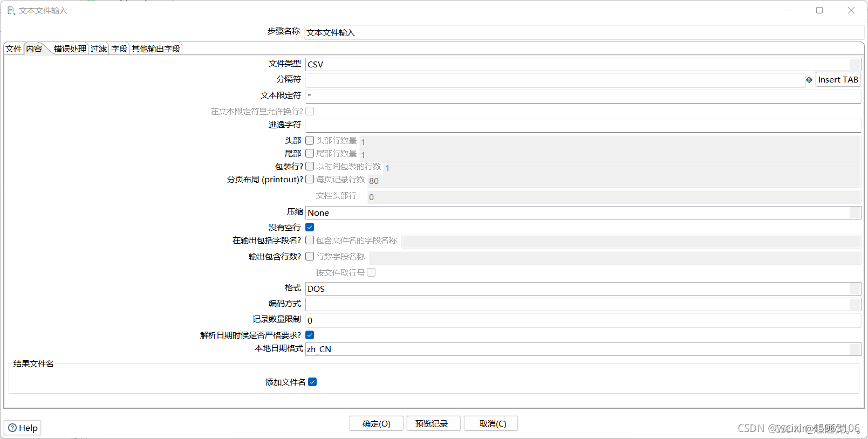Toggle the 包装行 checkbox

coord(310,166)
